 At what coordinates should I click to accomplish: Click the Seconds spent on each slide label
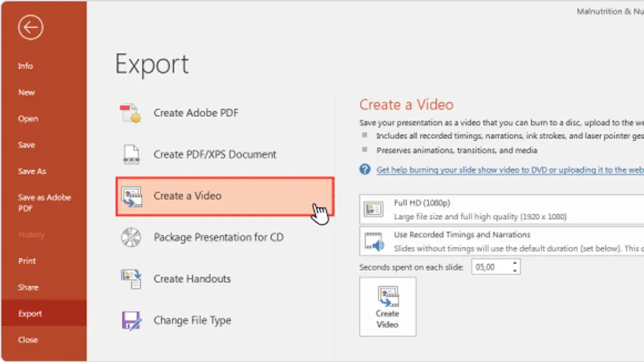tap(411, 267)
